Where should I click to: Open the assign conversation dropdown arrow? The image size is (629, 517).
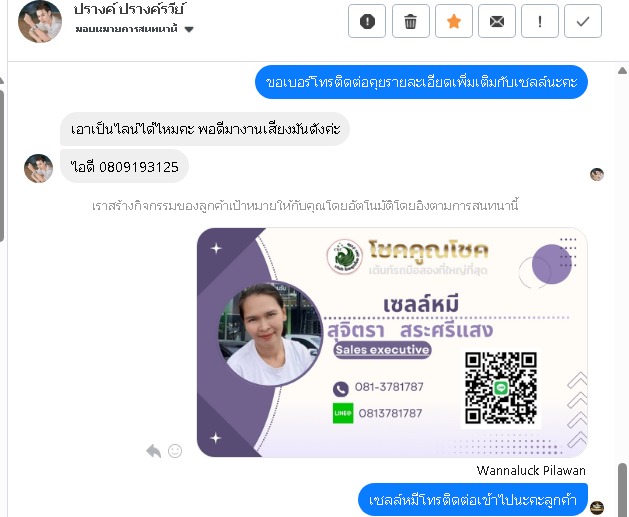click(189, 29)
